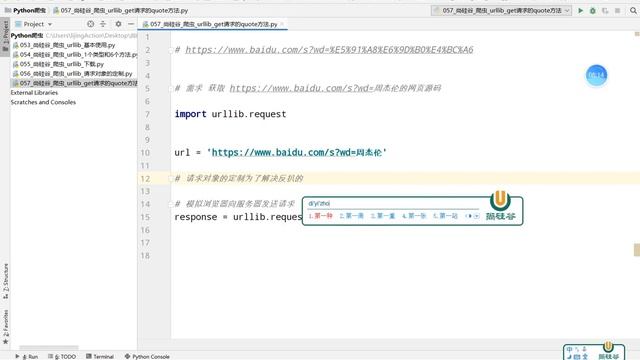Viewport: 640px width, 360px height.
Task: Click the grey Stop icon in toolbar
Action: 618,11
